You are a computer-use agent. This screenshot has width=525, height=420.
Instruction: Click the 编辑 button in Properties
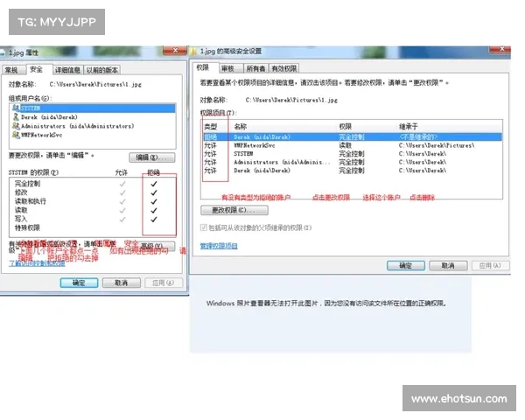point(151,157)
